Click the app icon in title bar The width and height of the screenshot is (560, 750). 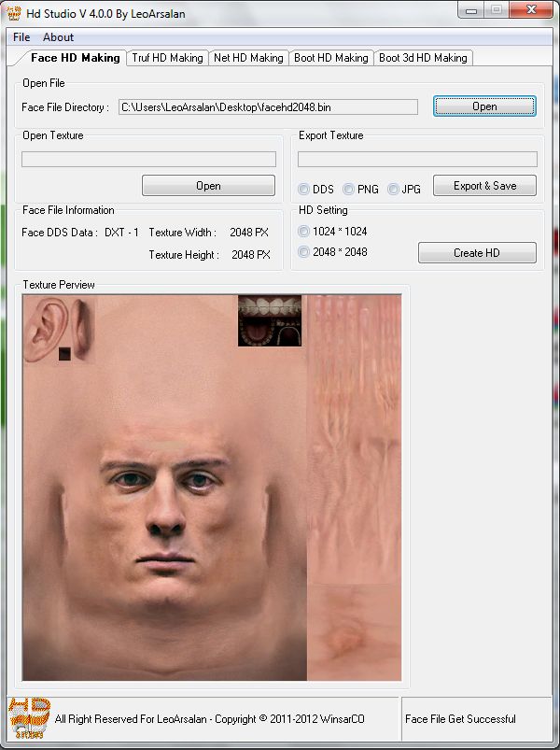pos(13,11)
